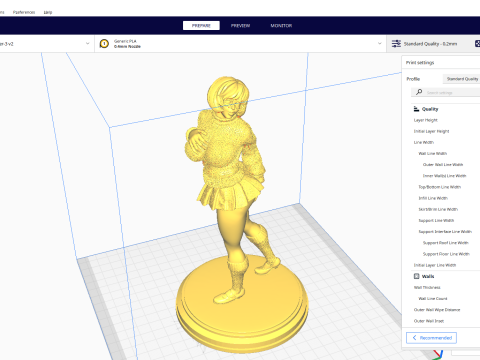The width and height of the screenshot is (480, 360).
Task: Click the extruder 1 material icon
Action: [x=104, y=44]
